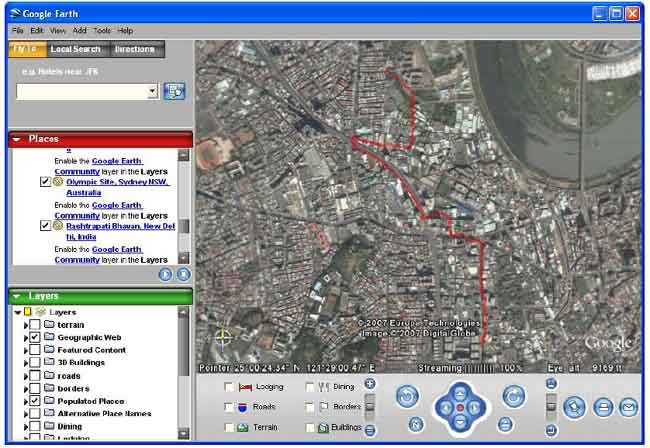Check the 3D Buildings layer
650x448 pixels.
point(35,363)
